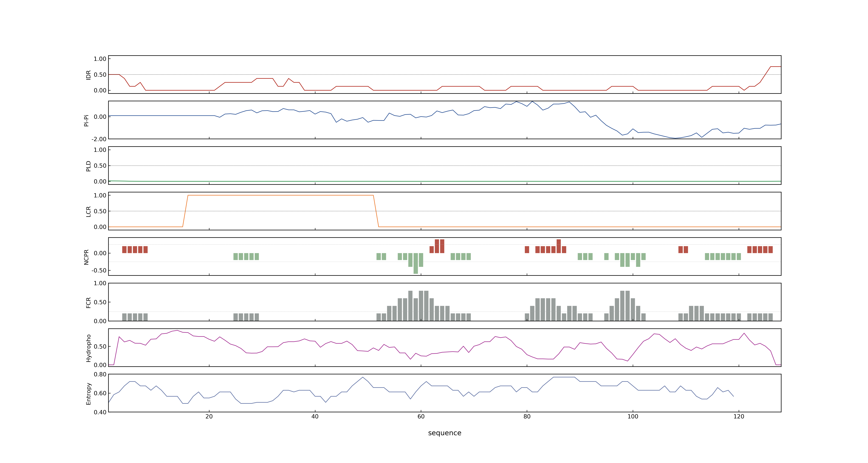This screenshot has width=868, height=463.
Task: Click the 0.40 tick on Entropy axis
Action: tap(100, 412)
